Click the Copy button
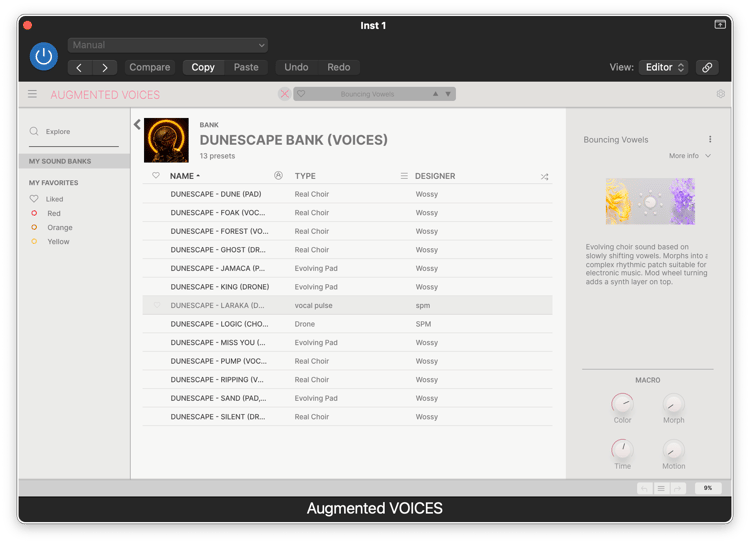 point(203,67)
